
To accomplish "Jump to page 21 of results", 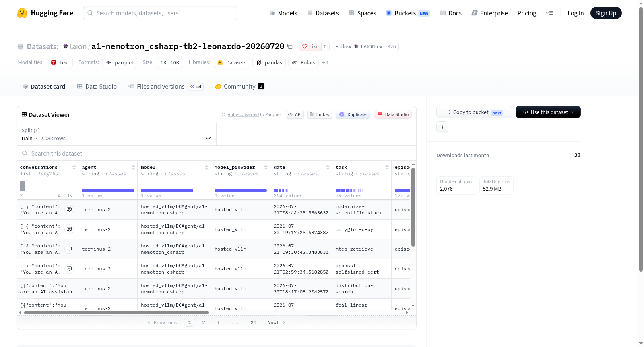I will pyautogui.click(x=253, y=322).
